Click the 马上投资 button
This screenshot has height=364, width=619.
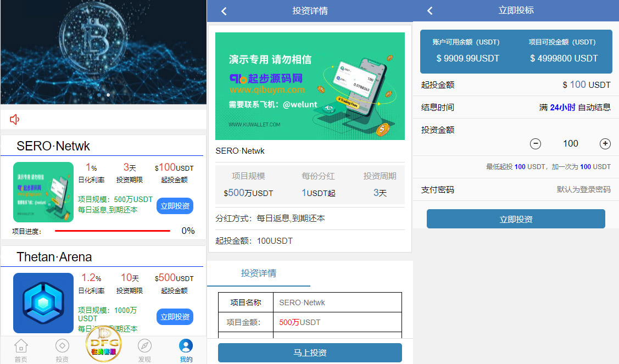click(310, 352)
